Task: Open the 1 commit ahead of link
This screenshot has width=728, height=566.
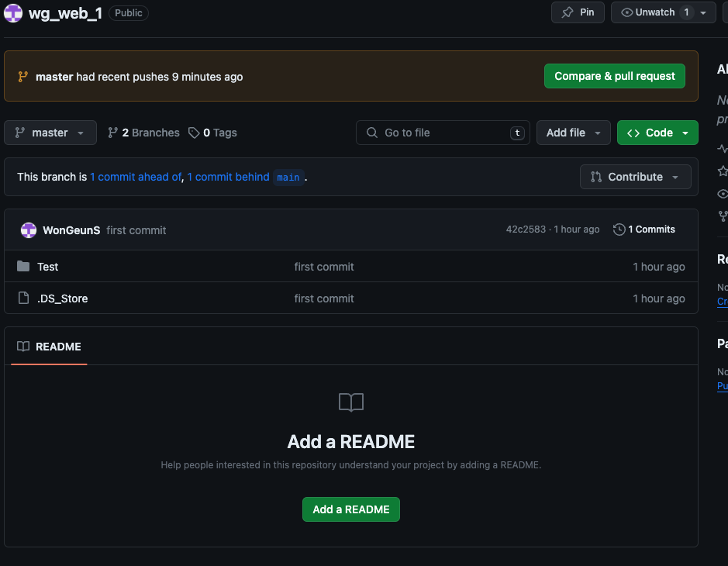Action: 136,177
